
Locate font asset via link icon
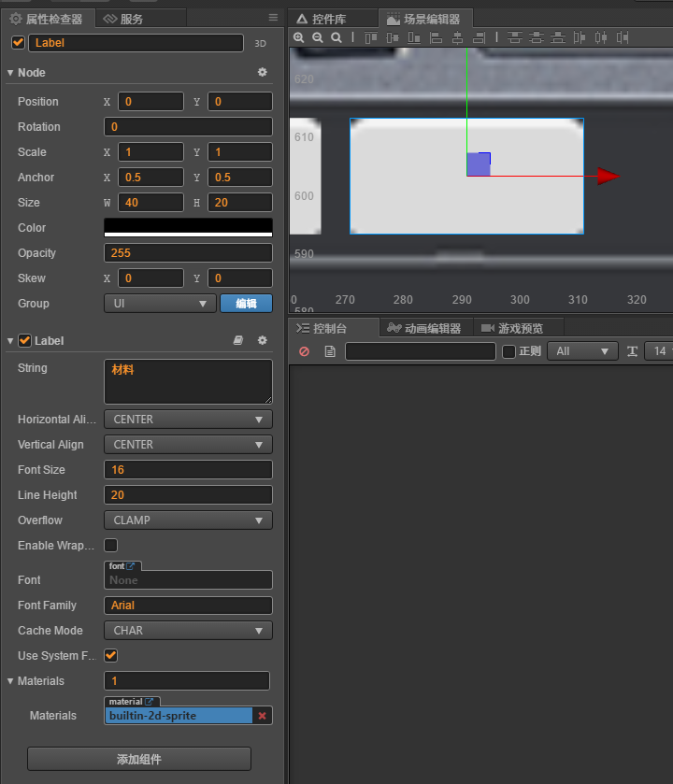(131, 566)
